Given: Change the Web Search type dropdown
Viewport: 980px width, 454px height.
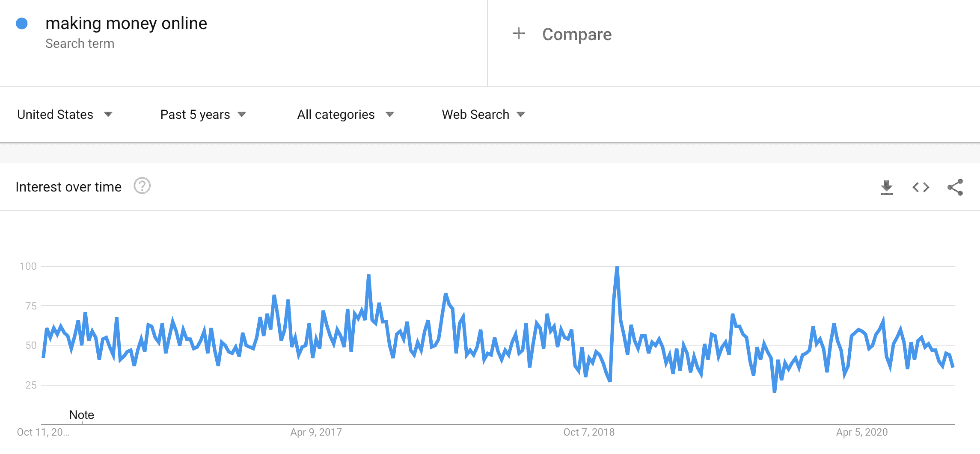Looking at the screenshot, I should click(x=483, y=115).
